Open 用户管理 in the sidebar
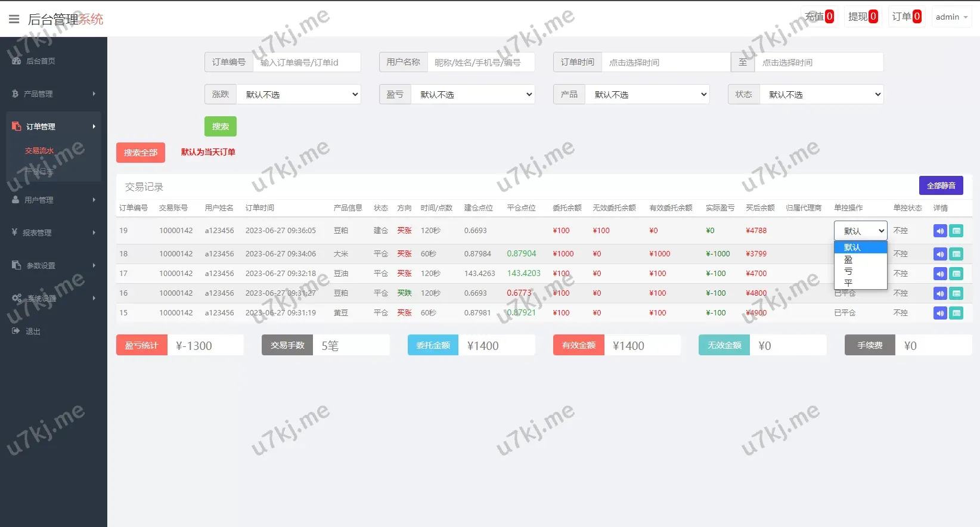980x527 pixels. pyautogui.click(x=54, y=200)
